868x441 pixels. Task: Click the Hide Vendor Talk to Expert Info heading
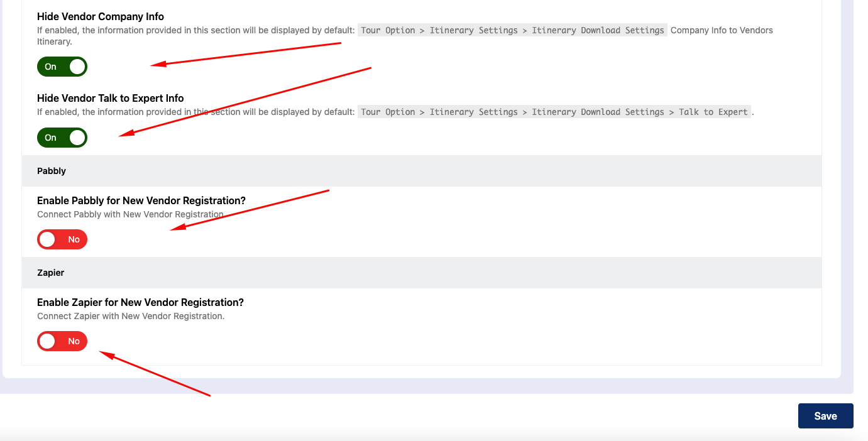click(x=111, y=98)
